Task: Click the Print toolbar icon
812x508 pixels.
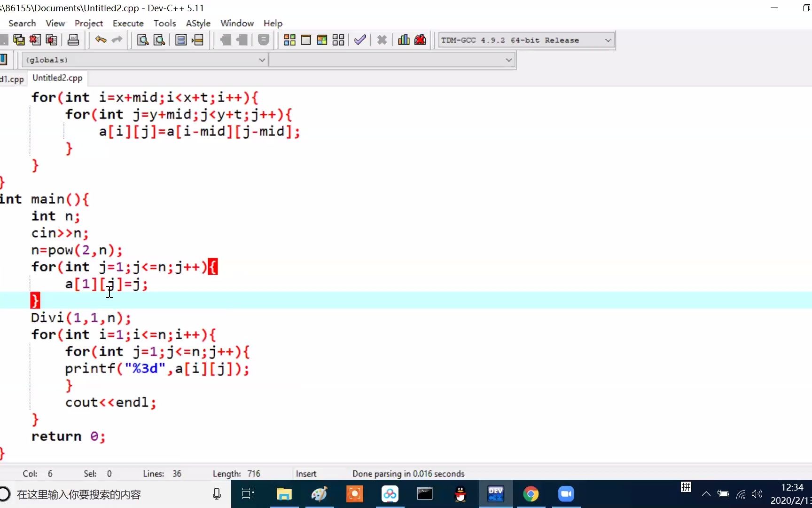Action: [73, 40]
